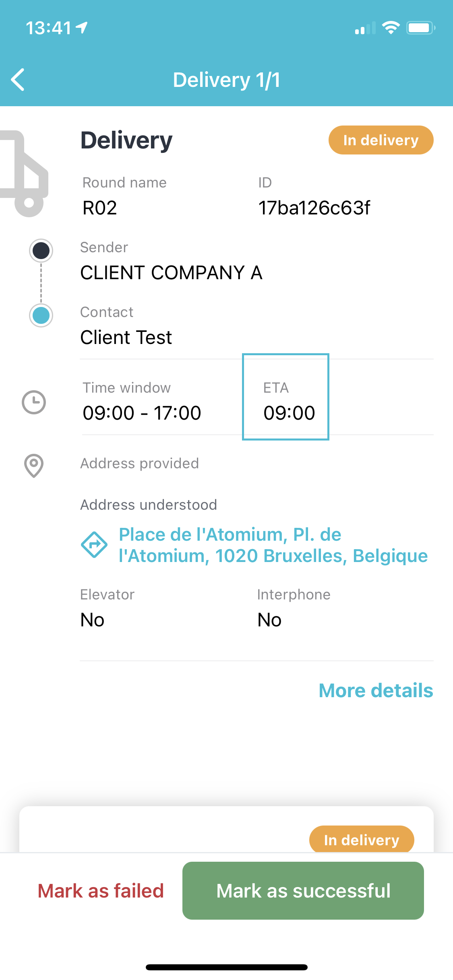Tap the blue contact timeline dot
The width and height of the screenshot is (453, 980).
(x=41, y=315)
